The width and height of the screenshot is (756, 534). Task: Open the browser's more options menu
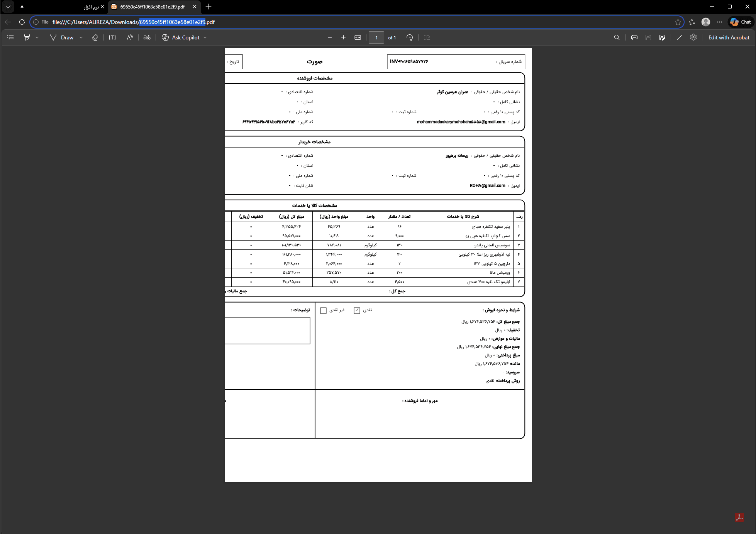click(720, 22)
